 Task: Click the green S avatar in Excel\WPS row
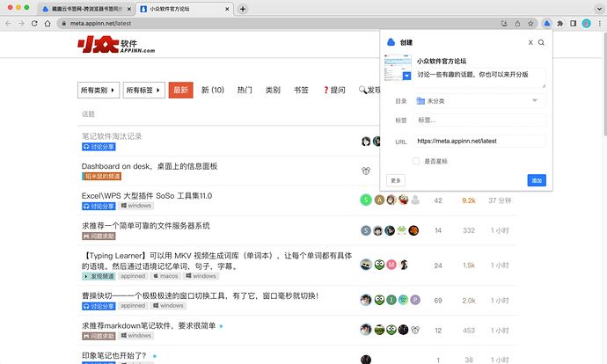click(x=366, y=200)
